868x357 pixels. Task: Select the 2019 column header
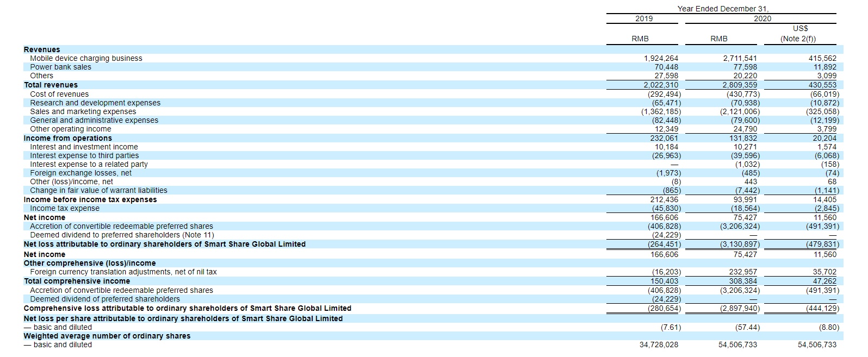tap(644, 18)
